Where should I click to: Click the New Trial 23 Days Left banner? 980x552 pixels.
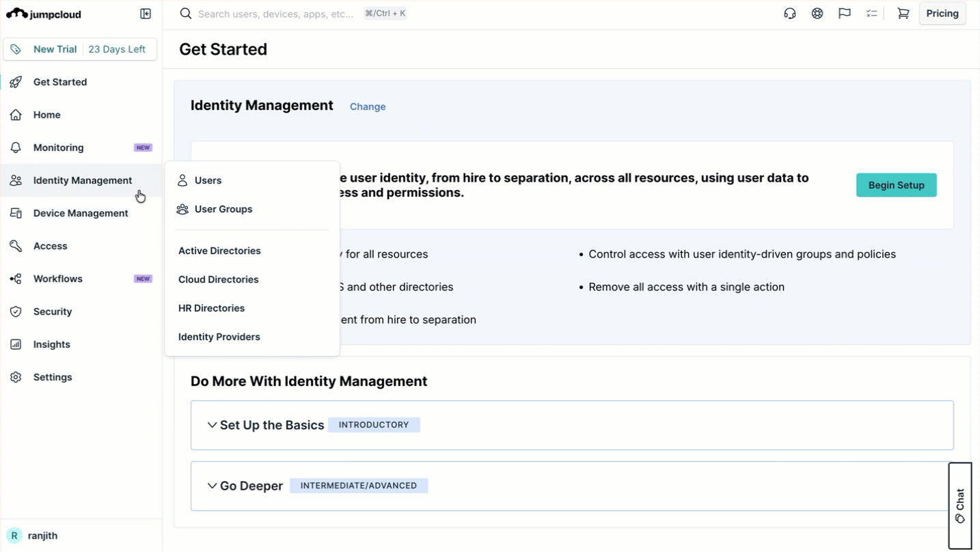80,49
